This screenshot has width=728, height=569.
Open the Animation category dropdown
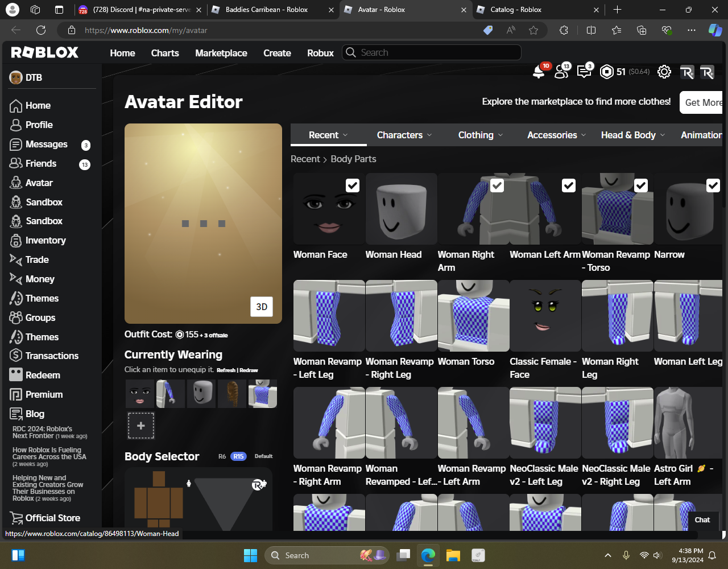click(701, 135)
